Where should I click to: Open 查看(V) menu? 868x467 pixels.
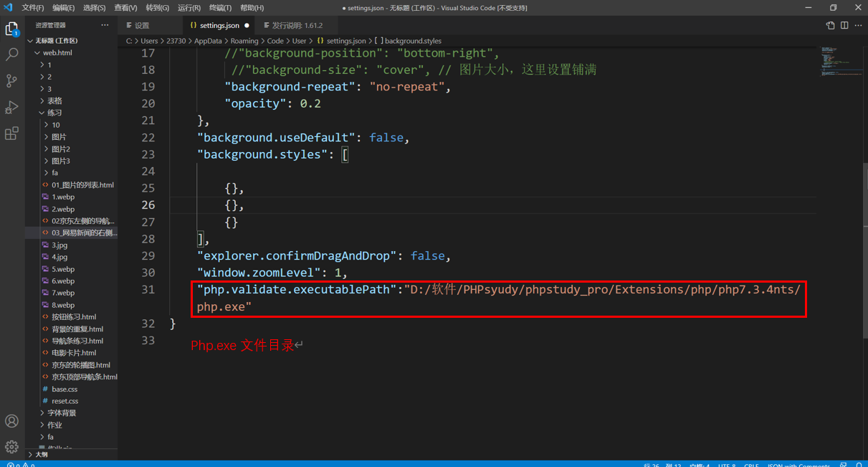click(125, 8)
